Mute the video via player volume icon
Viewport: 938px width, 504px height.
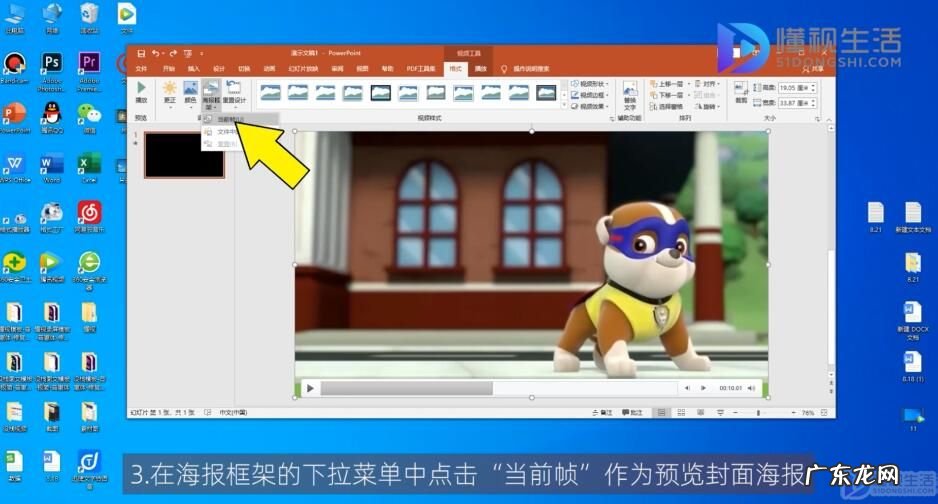751,389
